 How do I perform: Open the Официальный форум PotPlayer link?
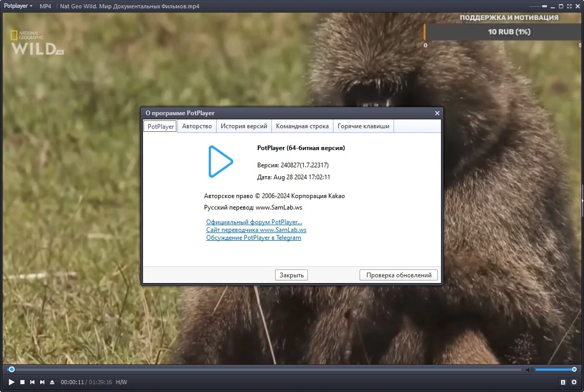click(254, 222)
